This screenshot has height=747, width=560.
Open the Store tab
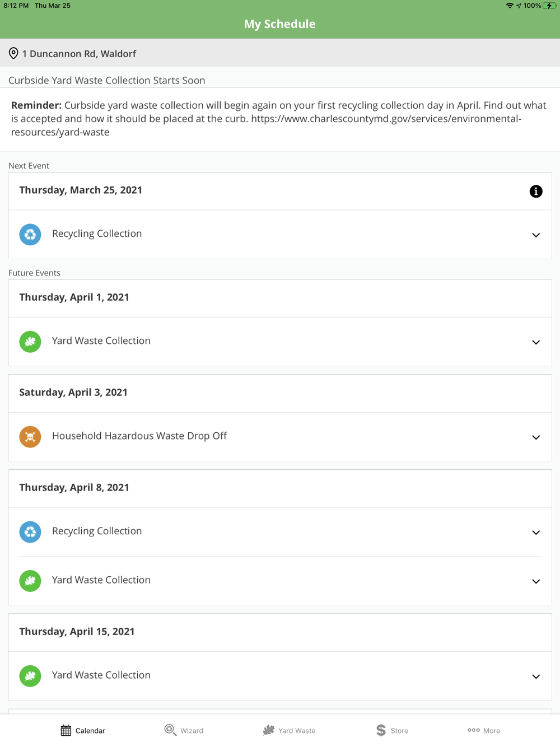[392, 730]
